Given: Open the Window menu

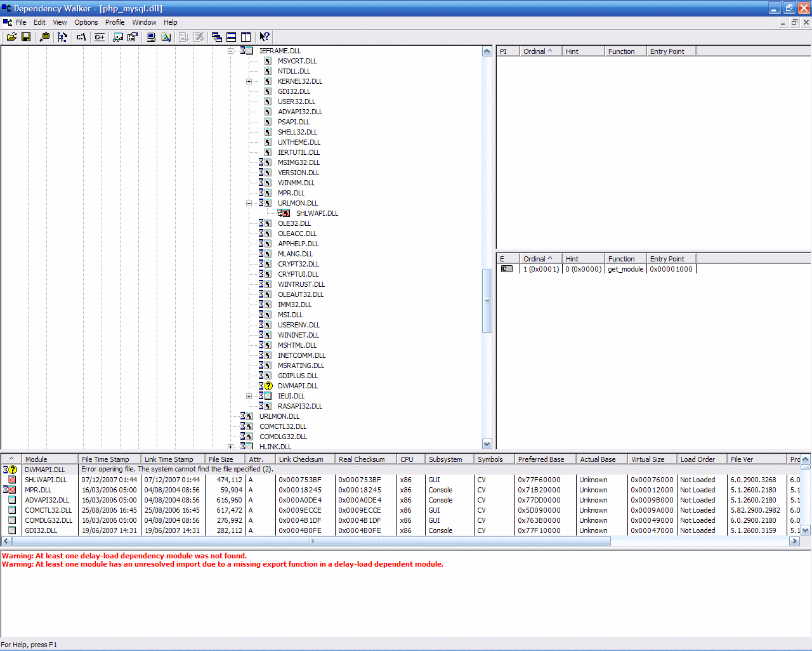Looking at the screenshot, I should click(144, 22).
